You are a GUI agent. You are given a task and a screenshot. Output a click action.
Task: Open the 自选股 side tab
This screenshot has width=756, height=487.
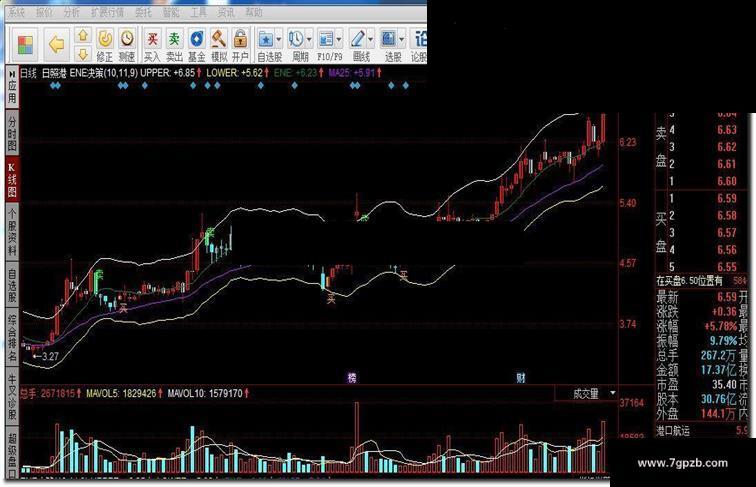[x=12, y=285]
